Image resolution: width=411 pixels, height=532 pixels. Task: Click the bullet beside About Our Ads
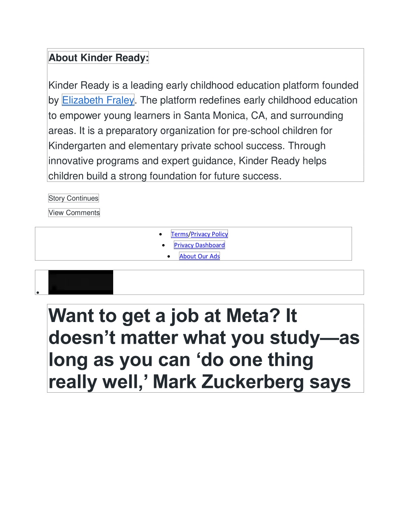[x=169, y=256]
